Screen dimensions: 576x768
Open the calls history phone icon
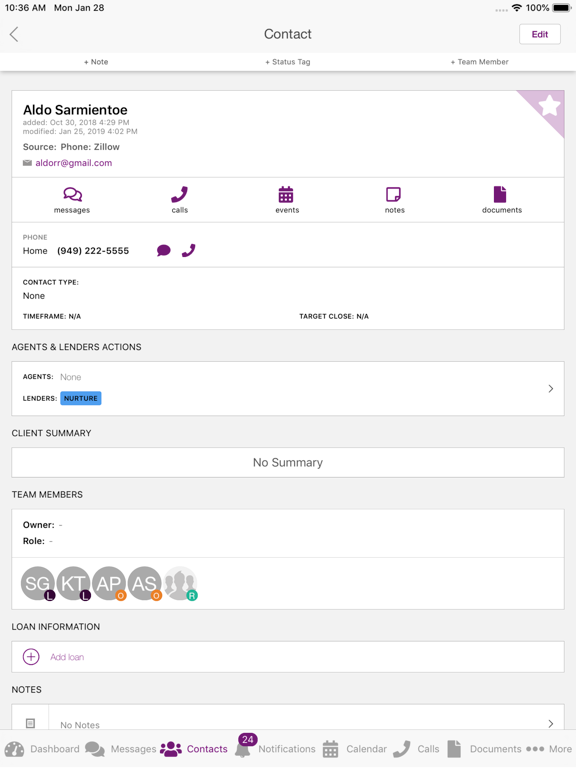coord(179,194)
